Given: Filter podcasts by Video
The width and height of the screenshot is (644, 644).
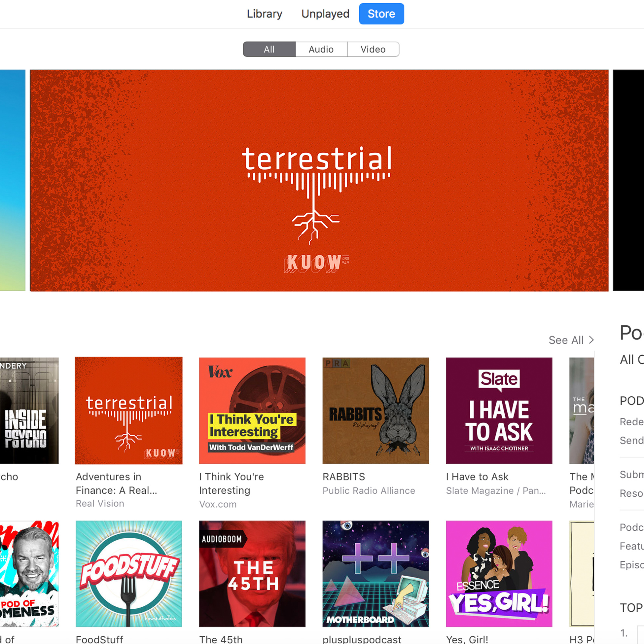Looking at the screenshot, I should pos(373,49).
